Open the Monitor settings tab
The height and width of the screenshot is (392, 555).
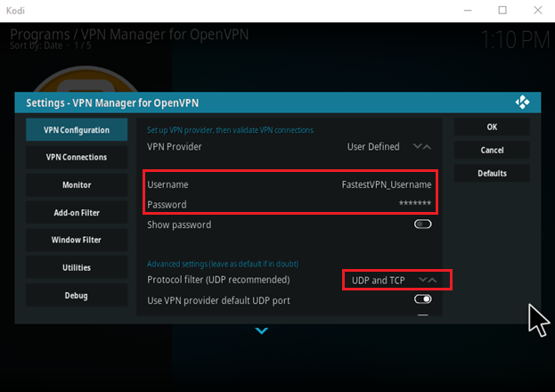(x=77, y=184)
